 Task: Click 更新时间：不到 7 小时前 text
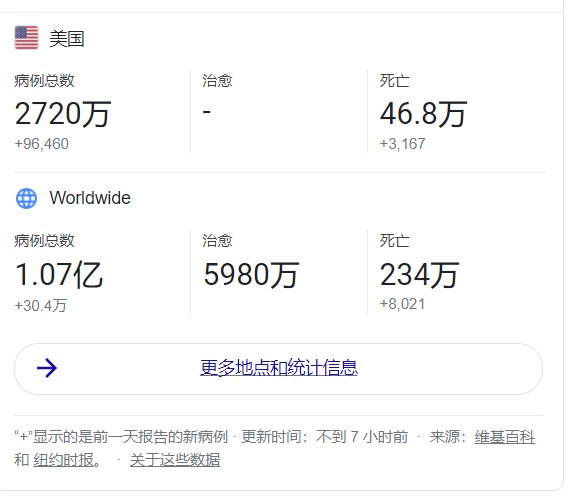coord(324,437)
